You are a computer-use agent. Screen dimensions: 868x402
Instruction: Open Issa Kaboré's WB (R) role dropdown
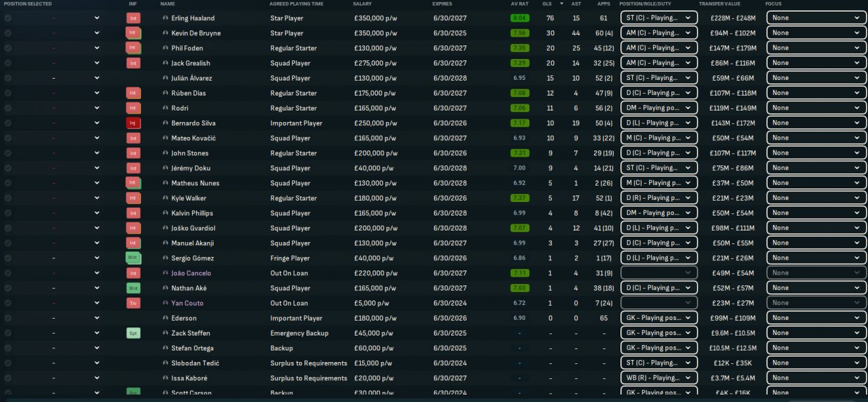coord(658,378)
